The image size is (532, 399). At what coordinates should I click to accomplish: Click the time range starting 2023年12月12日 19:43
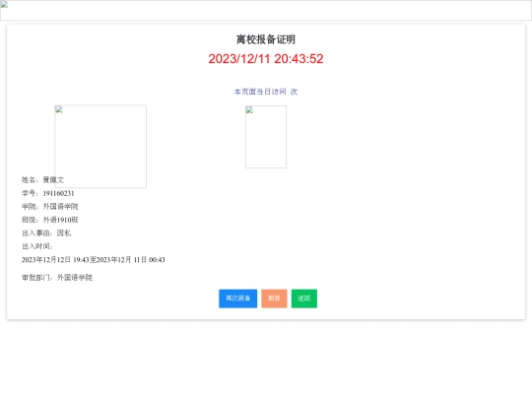(x=94, y=260)
